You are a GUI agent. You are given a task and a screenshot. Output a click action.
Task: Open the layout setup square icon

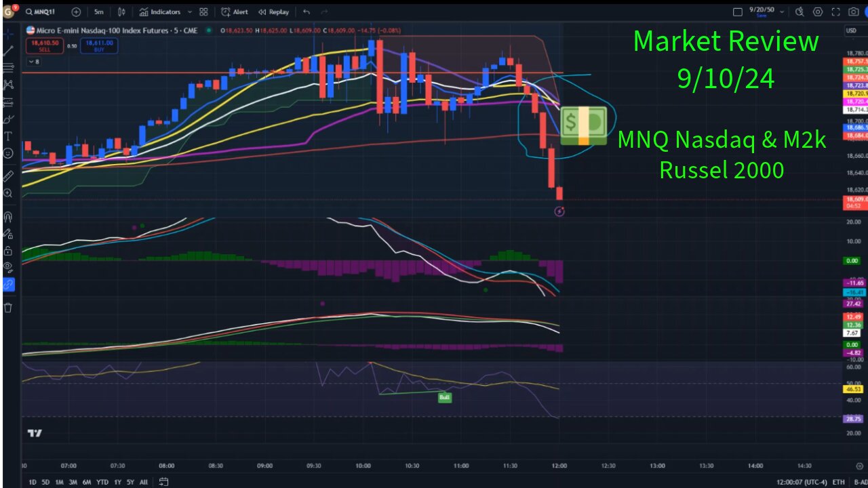[738, 12]
